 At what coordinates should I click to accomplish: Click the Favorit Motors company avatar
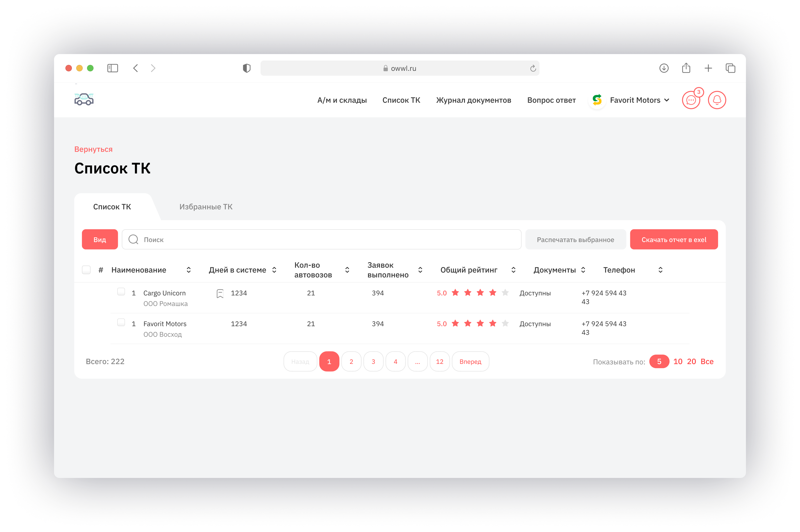tap(597, 100)
